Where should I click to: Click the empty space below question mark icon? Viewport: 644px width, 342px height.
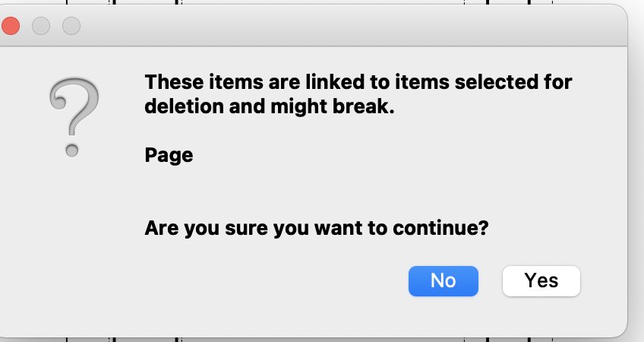(x=73, y=228)
